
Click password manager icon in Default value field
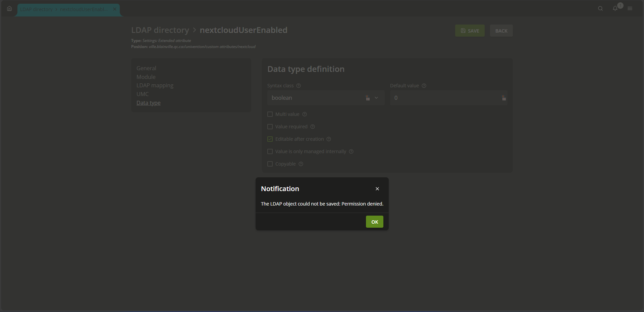tap(504, 98)
